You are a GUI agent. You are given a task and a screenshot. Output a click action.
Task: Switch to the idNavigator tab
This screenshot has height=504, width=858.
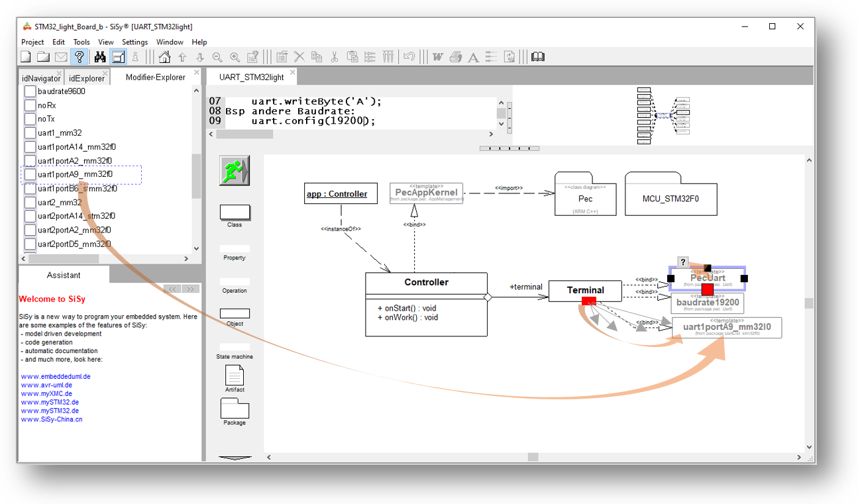point(40,78)
